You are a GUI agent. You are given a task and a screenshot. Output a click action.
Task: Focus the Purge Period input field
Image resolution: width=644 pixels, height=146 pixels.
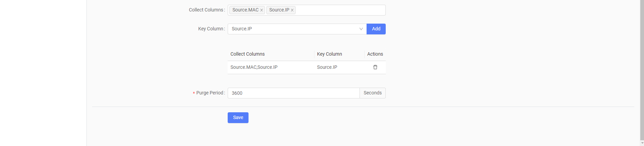click(x=294, y=93)
